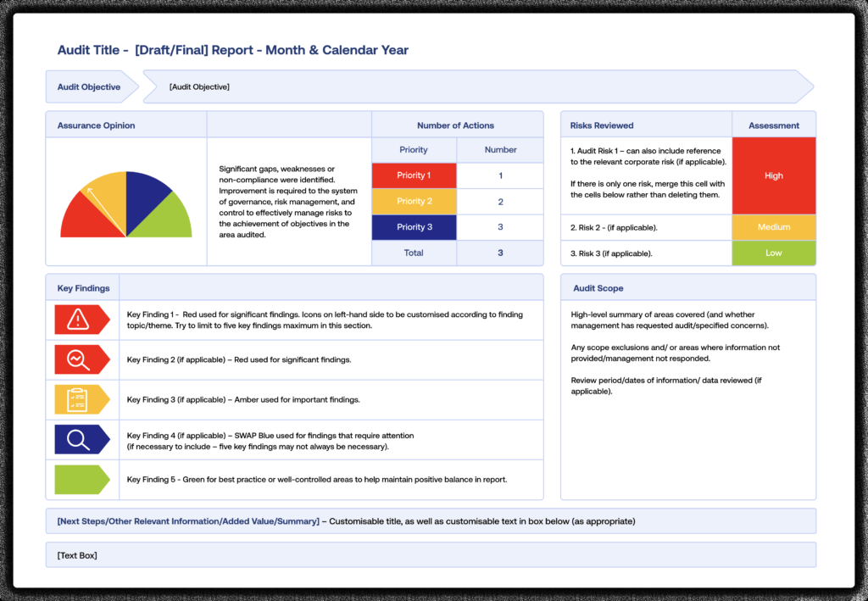Toggle the Priority 2 row
This screenshot has width=868, height=601.
pos(414,201)
